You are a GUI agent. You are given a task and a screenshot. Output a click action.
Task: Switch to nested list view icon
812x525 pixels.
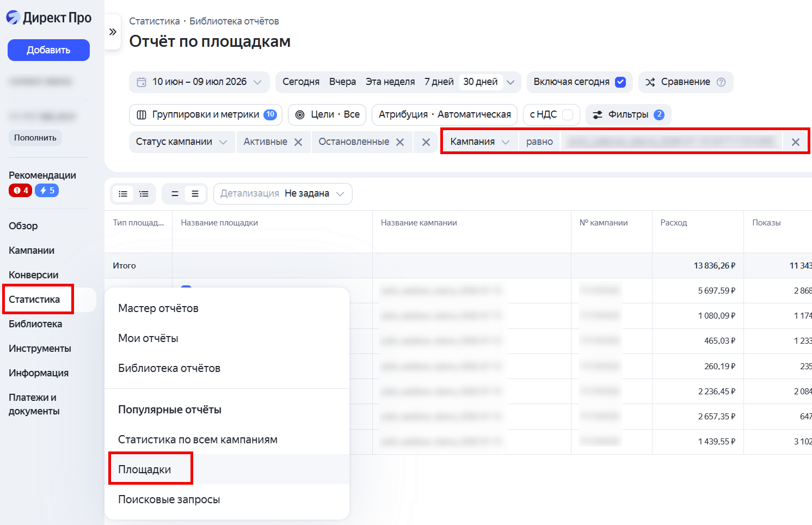coord(144,194)
